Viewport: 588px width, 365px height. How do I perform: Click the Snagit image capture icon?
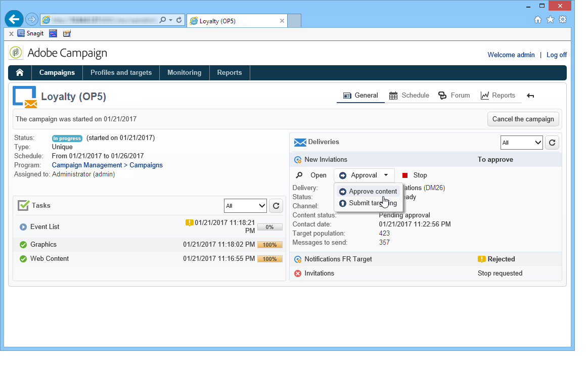(x=67, y=33)
